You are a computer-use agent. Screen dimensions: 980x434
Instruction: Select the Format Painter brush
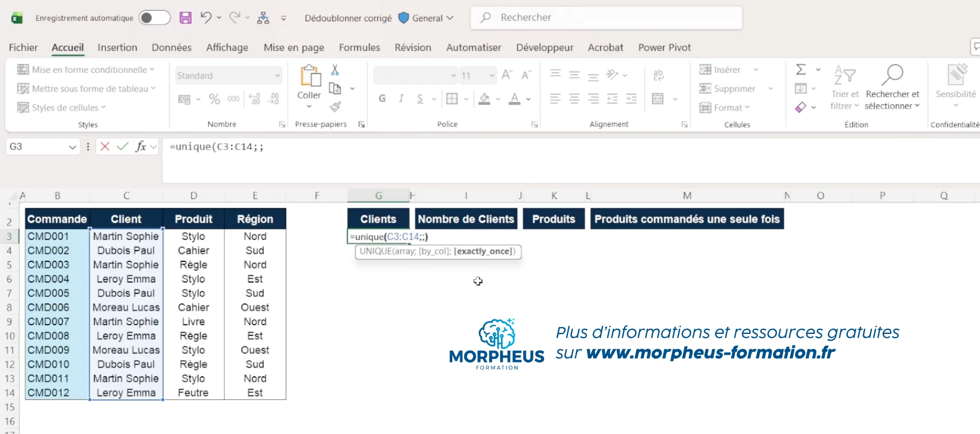coord(335,107)
